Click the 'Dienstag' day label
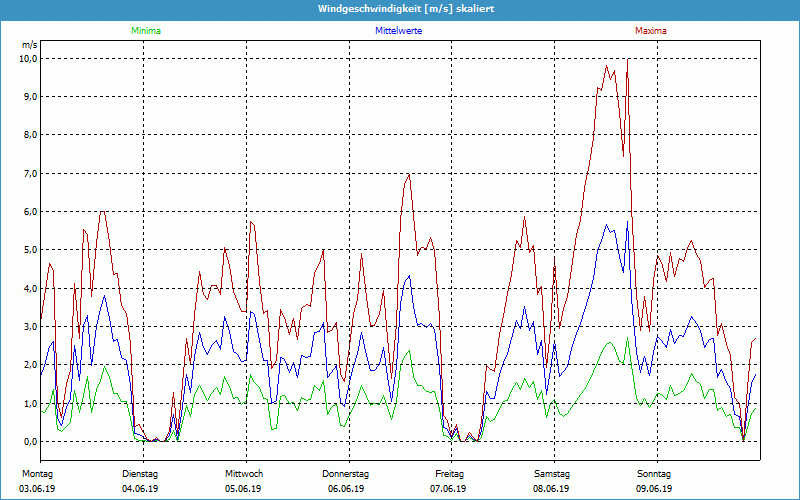This screenshot has width=800, height=500. (x=140, y=474)
